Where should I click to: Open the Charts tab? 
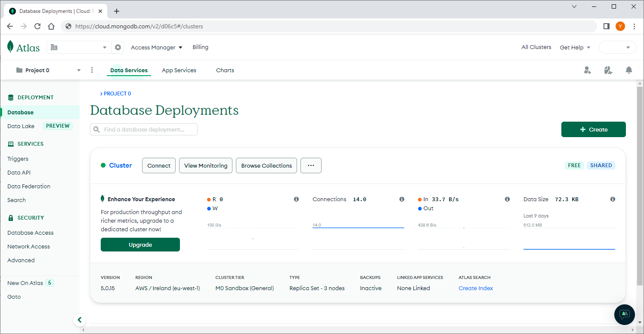pyautogui.click(x=225, y=70)
